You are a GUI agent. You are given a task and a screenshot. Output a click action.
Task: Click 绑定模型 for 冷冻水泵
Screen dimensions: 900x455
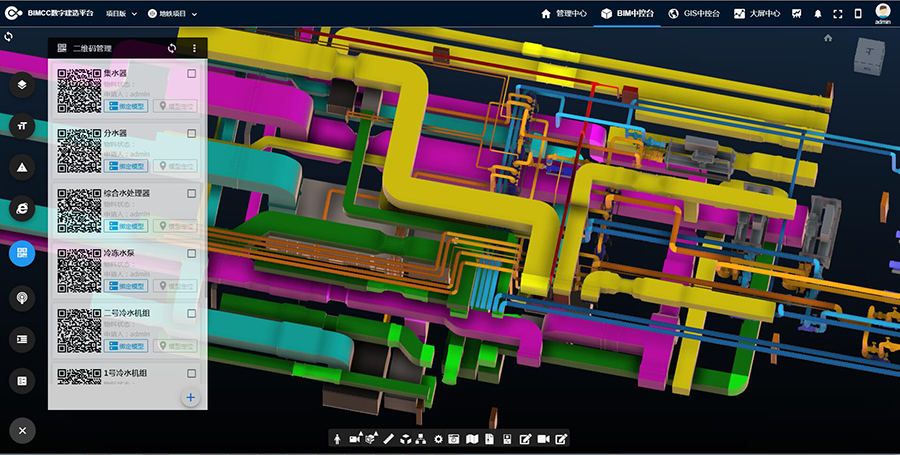pyautogui.click(x=126, y=286)
